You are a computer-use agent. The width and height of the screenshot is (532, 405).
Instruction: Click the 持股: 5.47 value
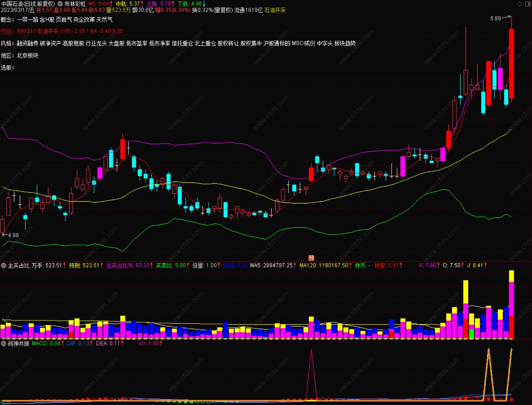pyautogui.click(x=388, y=265)
